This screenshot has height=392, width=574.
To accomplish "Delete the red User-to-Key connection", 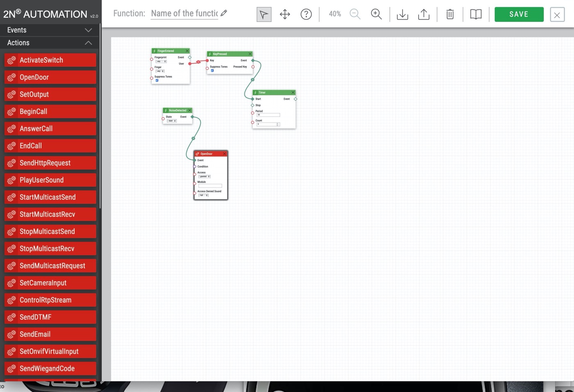I will [198, 62].
